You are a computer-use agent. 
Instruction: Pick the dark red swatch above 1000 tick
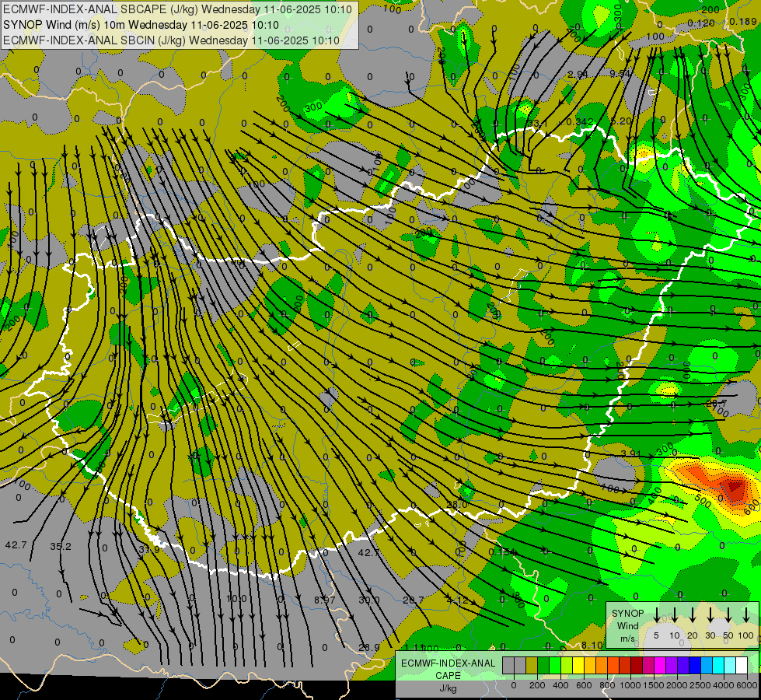pos(637,665)
